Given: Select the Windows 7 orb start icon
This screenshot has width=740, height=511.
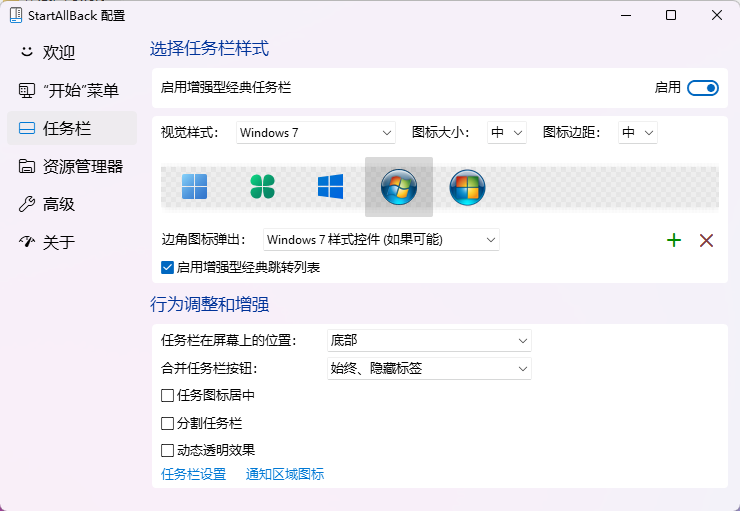Looking at the screenshot, I should 399,187.
